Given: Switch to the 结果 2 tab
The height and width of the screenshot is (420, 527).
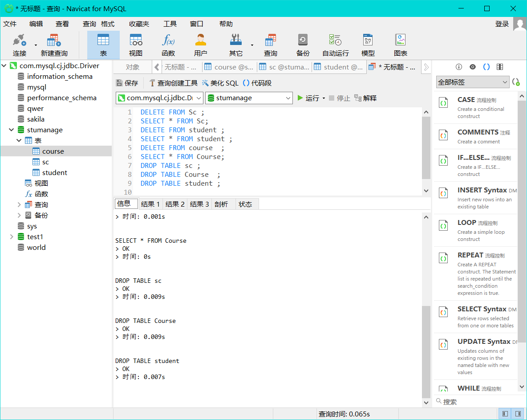Looking at the screenshot, I should [175, 204].
